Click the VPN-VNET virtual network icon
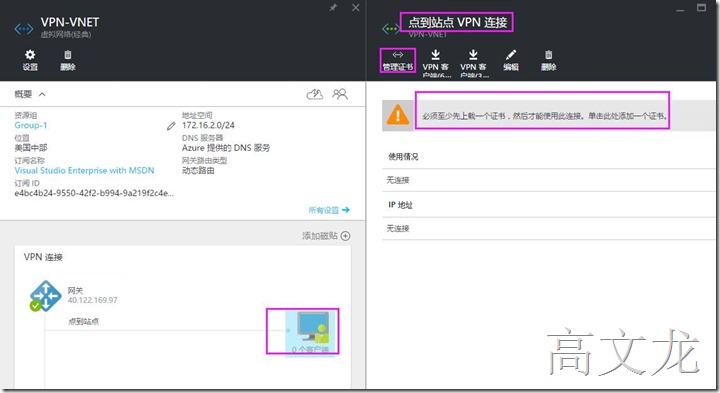 tap(23, 29)
